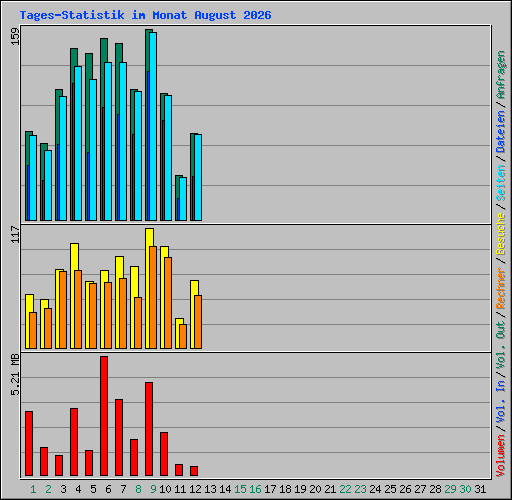This screenshot has height=500, width=512.
Task: Click the cyan Seiten bar for day 11
Action: [183, 199]
